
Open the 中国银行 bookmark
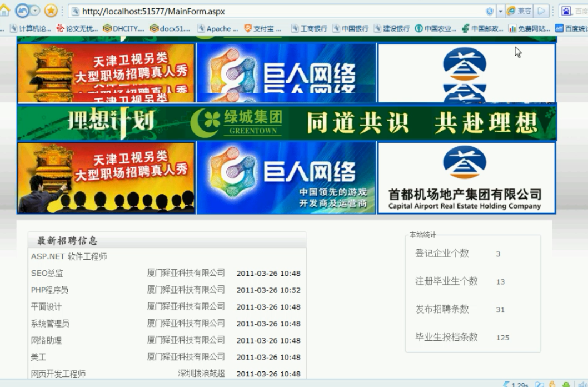coord(351,28)
